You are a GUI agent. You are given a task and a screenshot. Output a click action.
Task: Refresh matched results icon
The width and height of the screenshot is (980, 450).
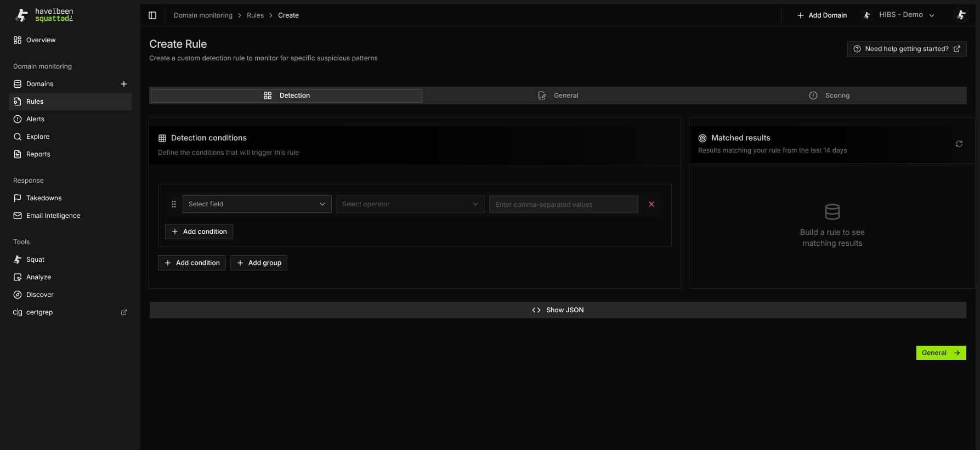(x=959, y=144)
